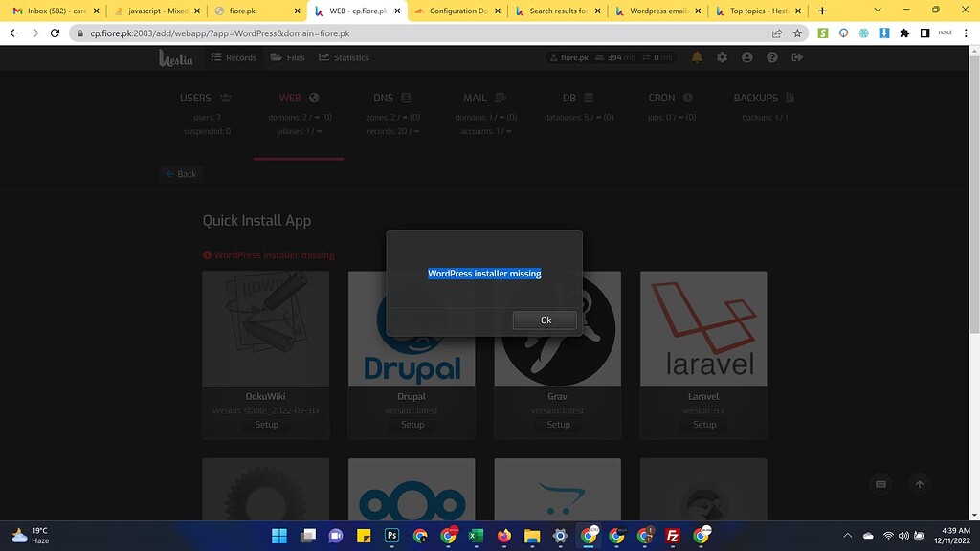Dismiss the dialog with the Ok button
Image resolution: width=980 pixels, height=551 pixels.
tap(545, 320)
